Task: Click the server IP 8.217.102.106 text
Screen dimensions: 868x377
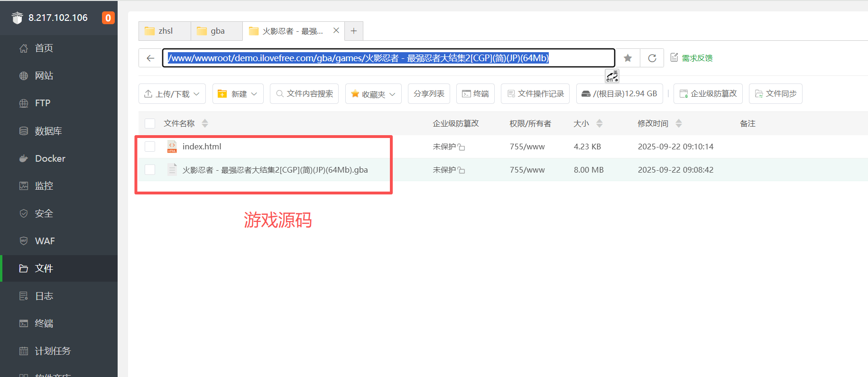Action: [x=58, y=18]
